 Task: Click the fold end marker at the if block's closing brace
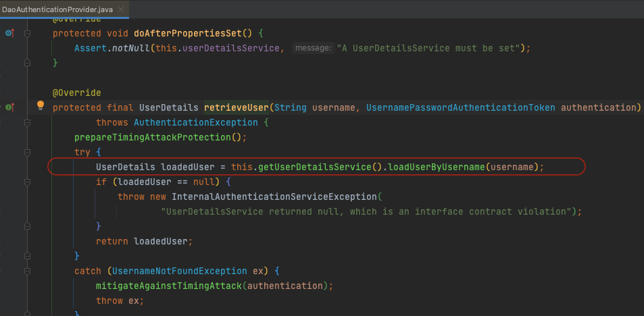click(x=27, y=226)
